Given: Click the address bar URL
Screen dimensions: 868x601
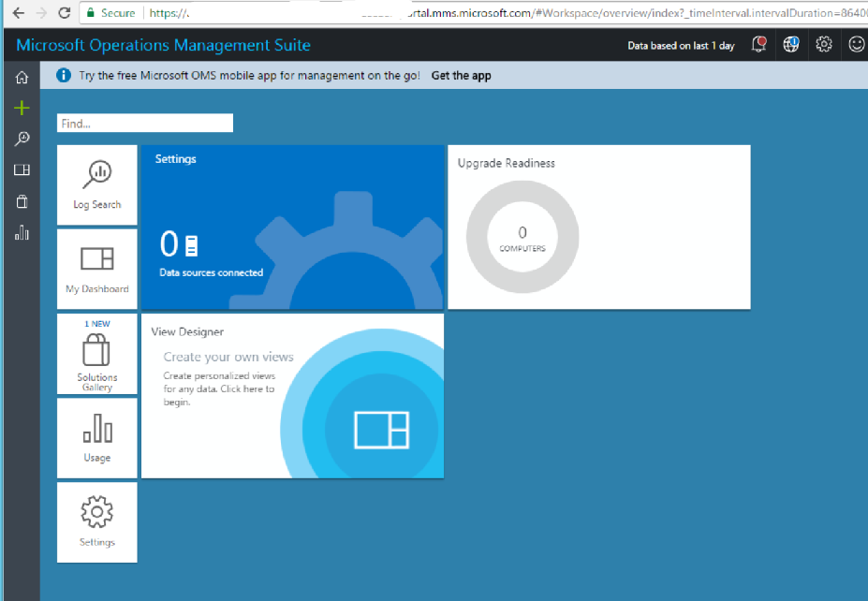Looking at the screenshot, I should (x=507, y=13).
